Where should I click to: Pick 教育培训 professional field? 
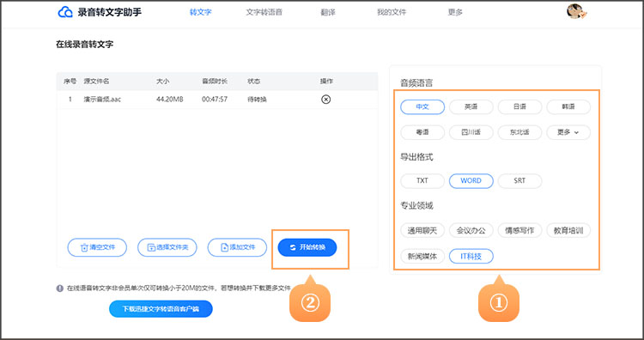[x=568, y=230]
